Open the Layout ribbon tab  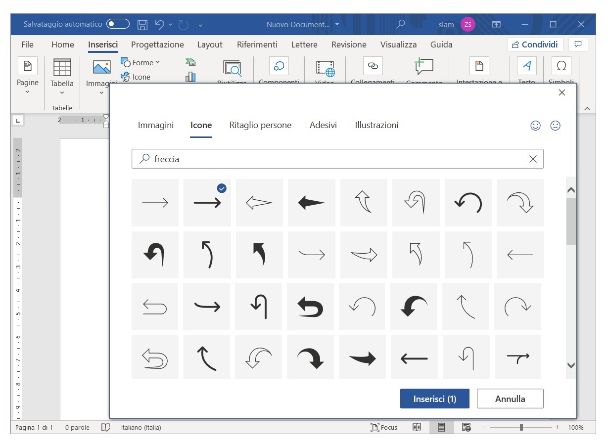[210, 44]
